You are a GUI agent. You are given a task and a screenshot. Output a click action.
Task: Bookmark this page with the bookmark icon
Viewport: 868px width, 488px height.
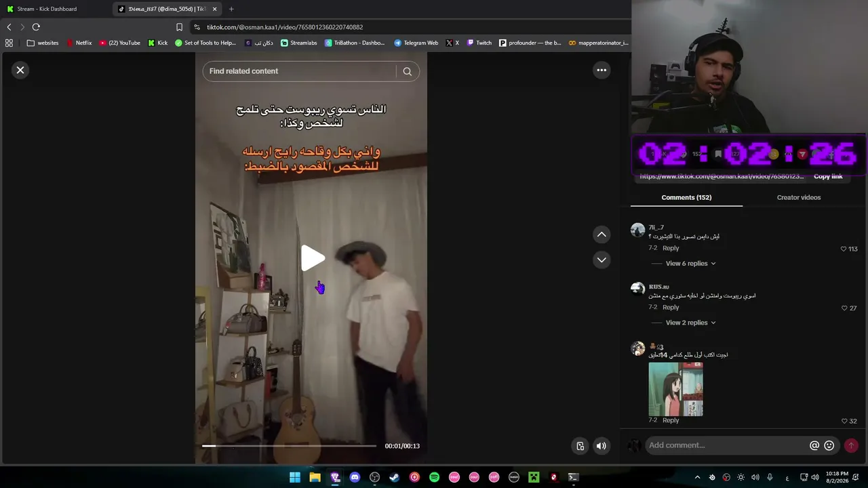point(179,27)
